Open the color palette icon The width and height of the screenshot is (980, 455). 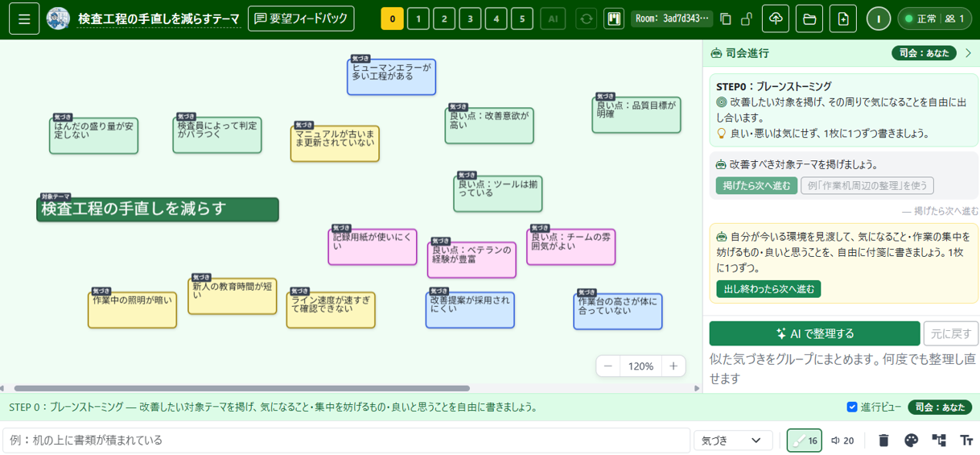pyautogui.click(x=911, y=441)
